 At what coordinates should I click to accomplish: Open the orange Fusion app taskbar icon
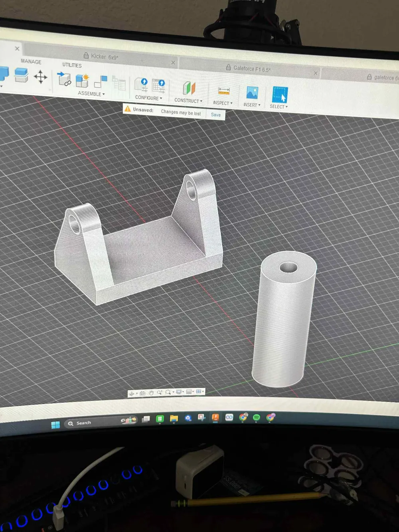pyautogui.click(x=215, y=417)
